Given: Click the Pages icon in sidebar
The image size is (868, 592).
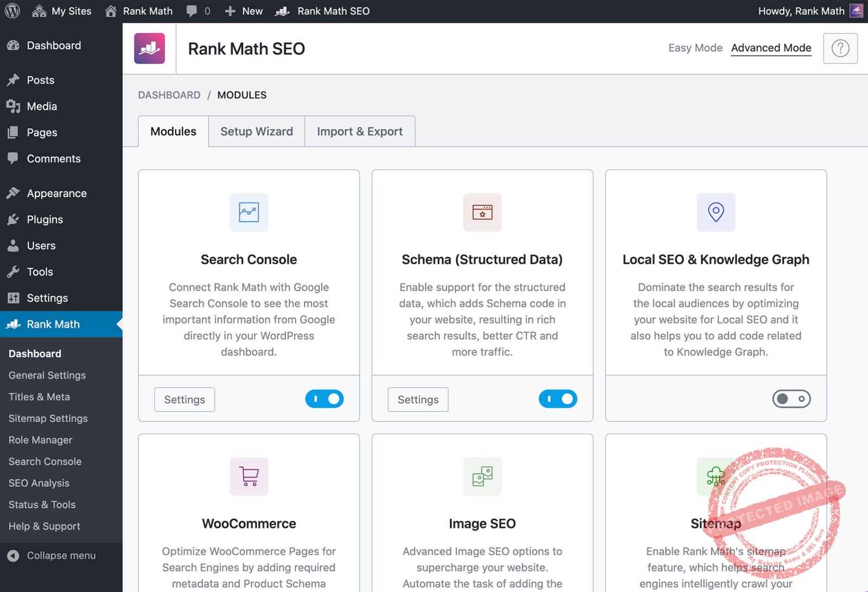Looking at the screenshot, I should click(13, 132).
